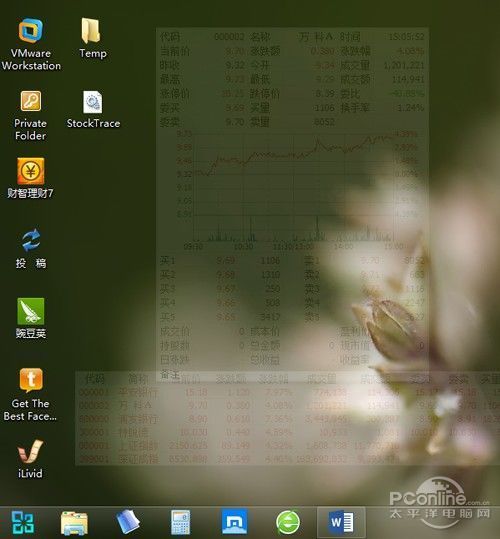This screenshot has height=539, width=500.
Task: Open the 投稿 sync arrows shortcut
Action: click(x=31, y=248)
